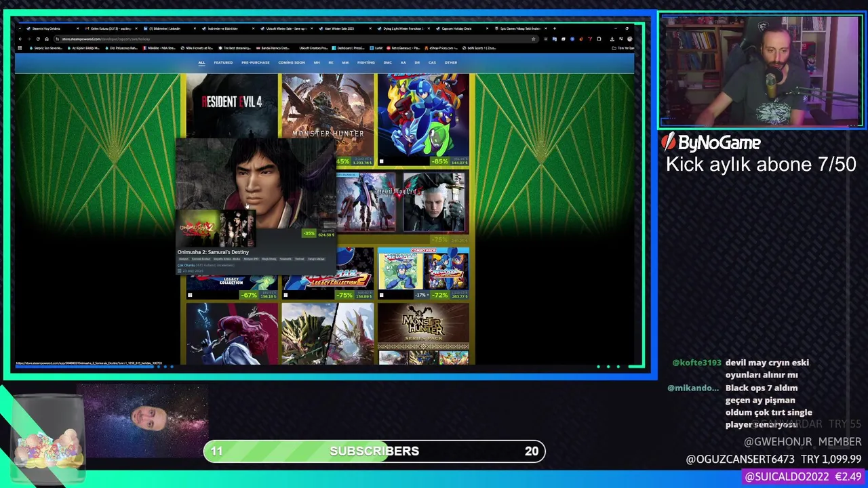
Task: Open the eShop-Prices.com bookmark
Action: [x=442, y=48]
